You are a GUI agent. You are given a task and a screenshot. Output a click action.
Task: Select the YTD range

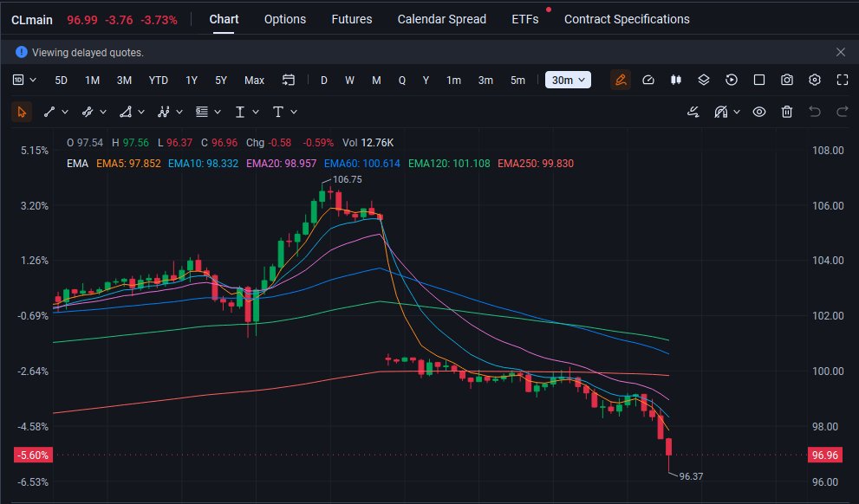[x=159, y=80]
